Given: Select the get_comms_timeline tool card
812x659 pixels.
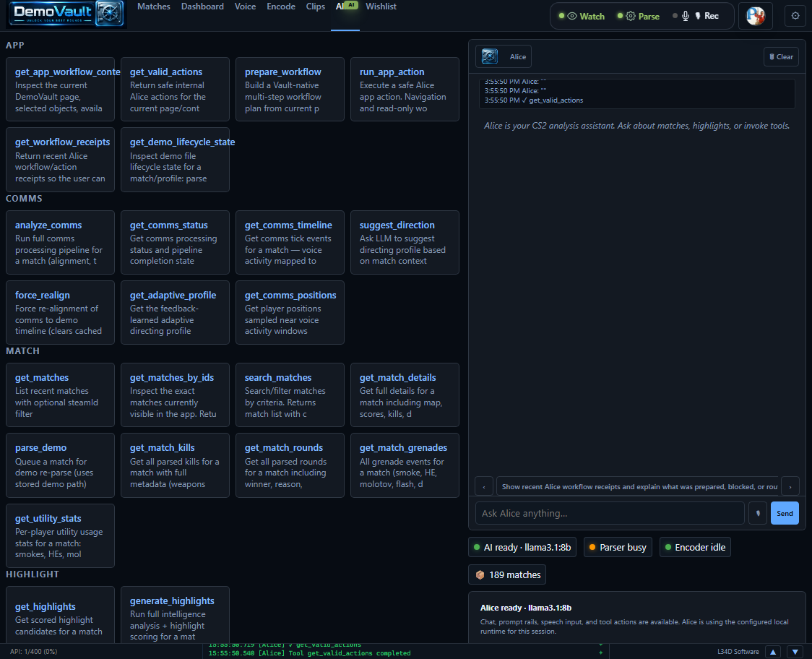Looking at the screenshot, I should 290,243.
